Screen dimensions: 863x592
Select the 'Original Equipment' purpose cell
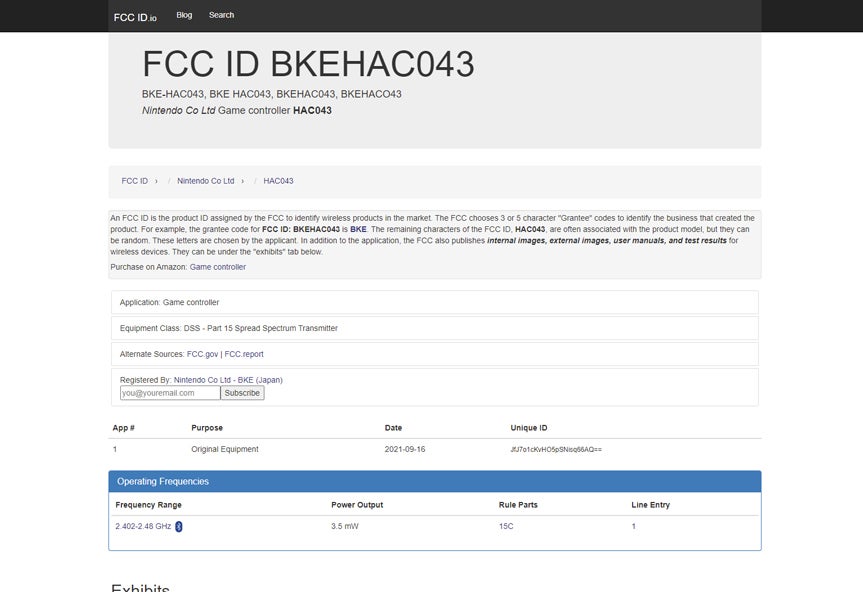click(225, 450)
